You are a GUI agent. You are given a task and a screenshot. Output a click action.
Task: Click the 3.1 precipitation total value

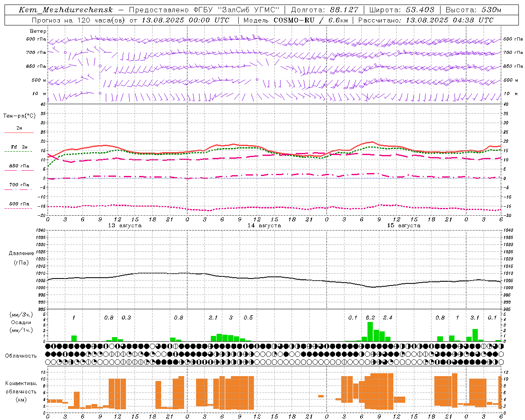(475, 317)
